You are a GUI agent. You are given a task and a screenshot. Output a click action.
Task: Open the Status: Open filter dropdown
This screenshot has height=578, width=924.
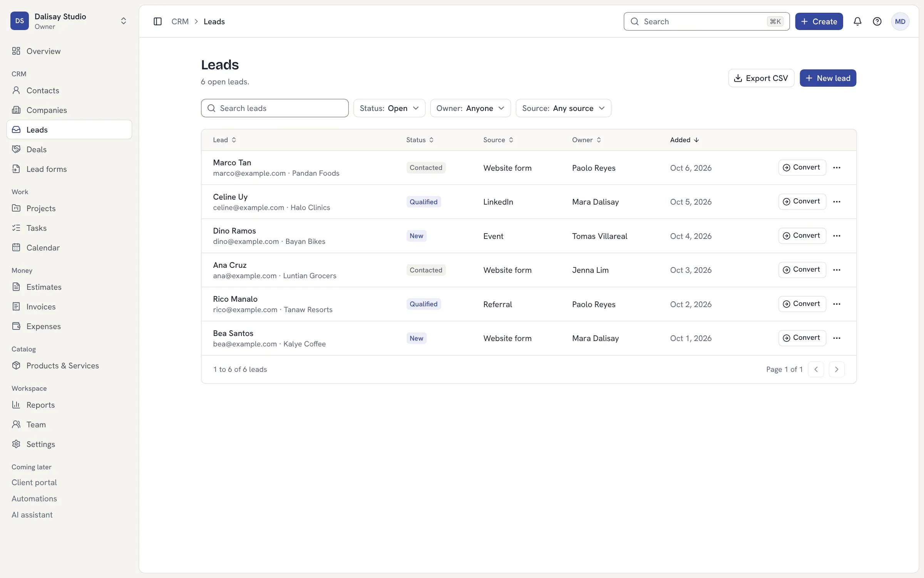[389, 108]
